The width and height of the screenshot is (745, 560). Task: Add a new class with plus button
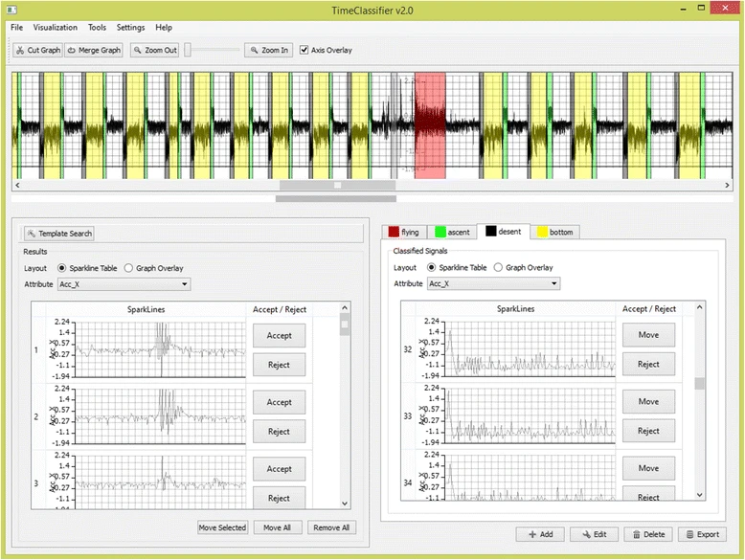[x=541, y=534]
